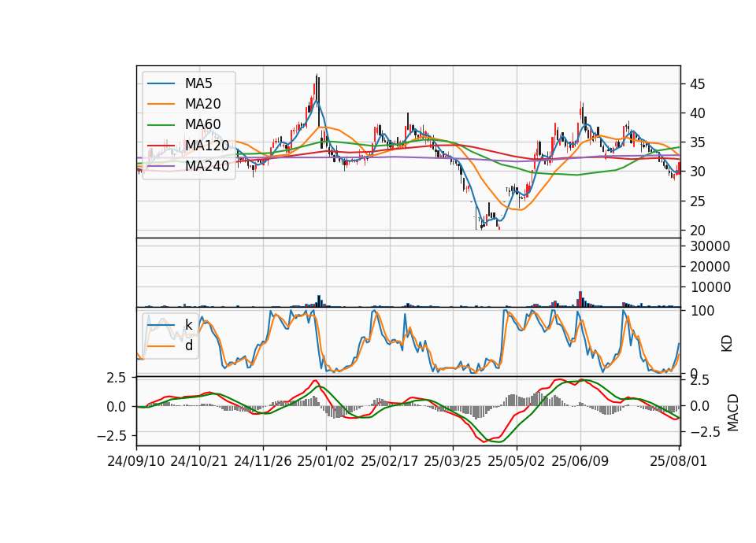This screenshot has height=543, width=756.
Task: Click the 30000 volume axis label
Action: tap(710, 246)
